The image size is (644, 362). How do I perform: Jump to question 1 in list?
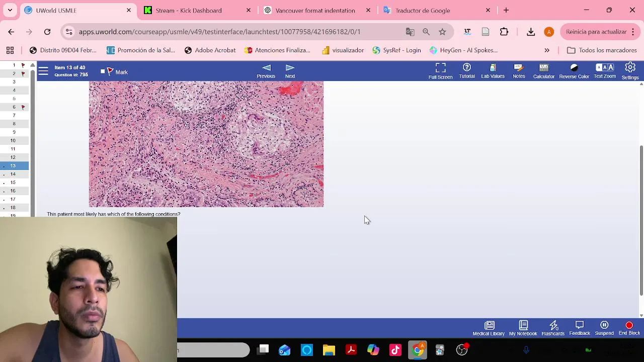tap(14, 65)
